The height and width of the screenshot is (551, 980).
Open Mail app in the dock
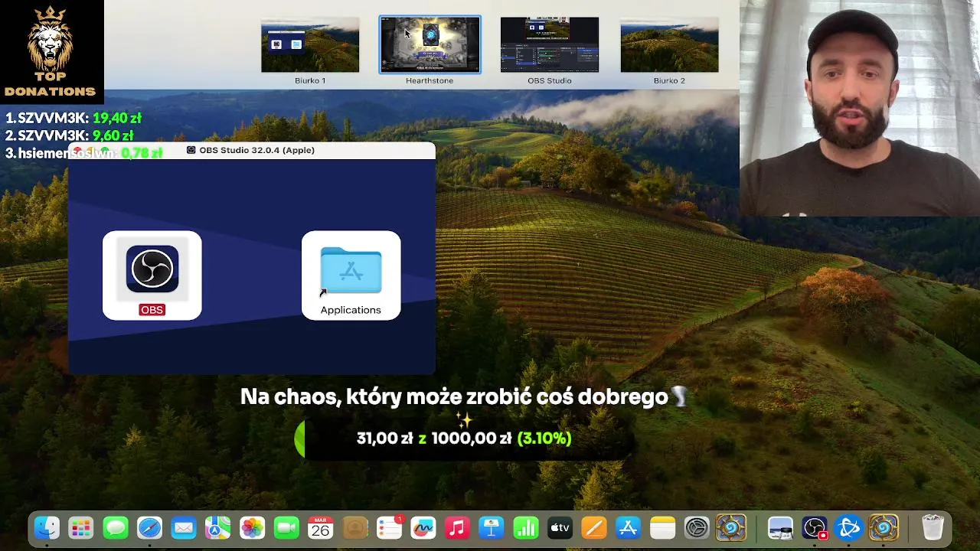pyautogui.click(x=184, y=528)
